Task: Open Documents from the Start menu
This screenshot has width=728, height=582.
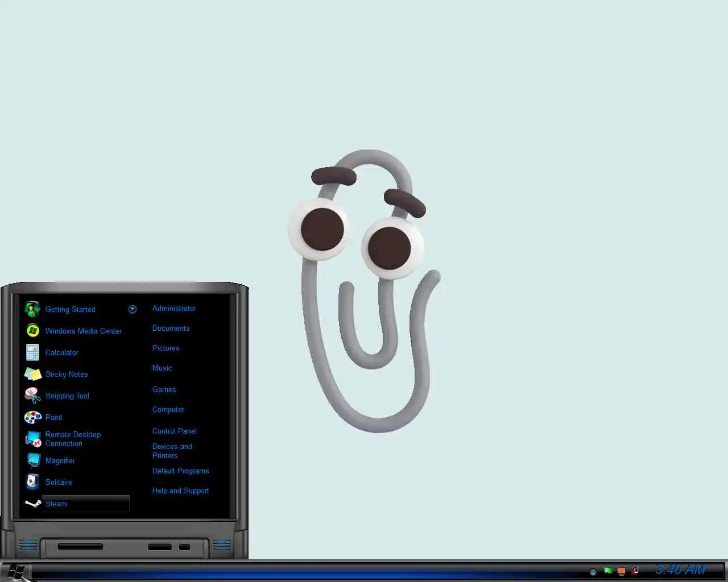Action: tap(171, 328)
